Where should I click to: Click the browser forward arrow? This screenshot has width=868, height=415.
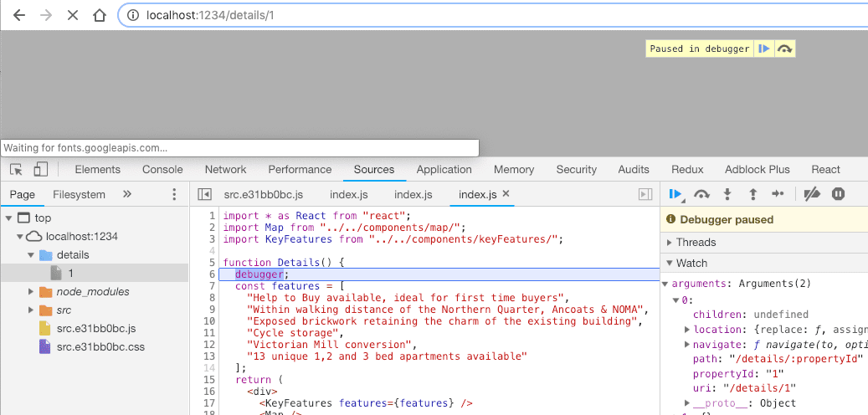(x=46, y=15)
